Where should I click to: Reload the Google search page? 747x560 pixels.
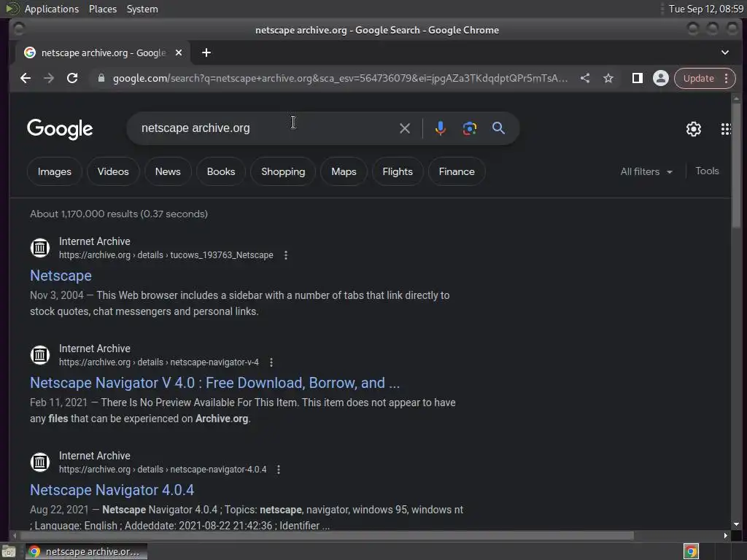(x=72, y=78)
